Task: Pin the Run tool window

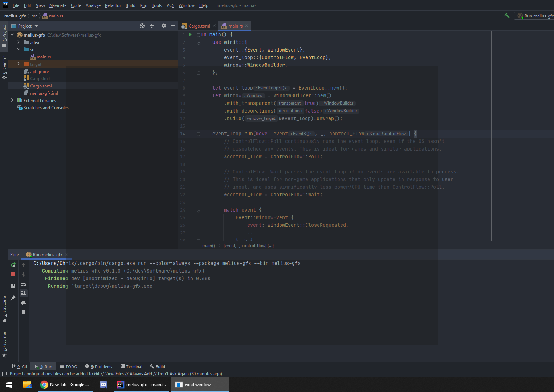Action: 13,298
